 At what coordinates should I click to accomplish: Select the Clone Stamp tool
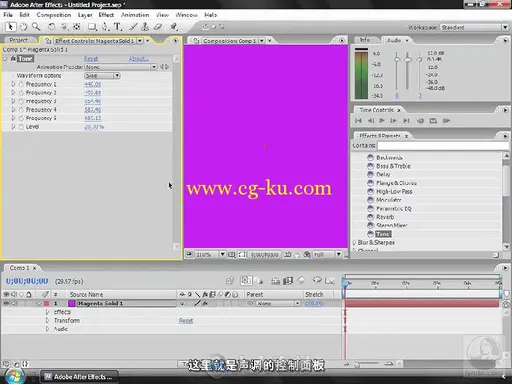point(145,27)
